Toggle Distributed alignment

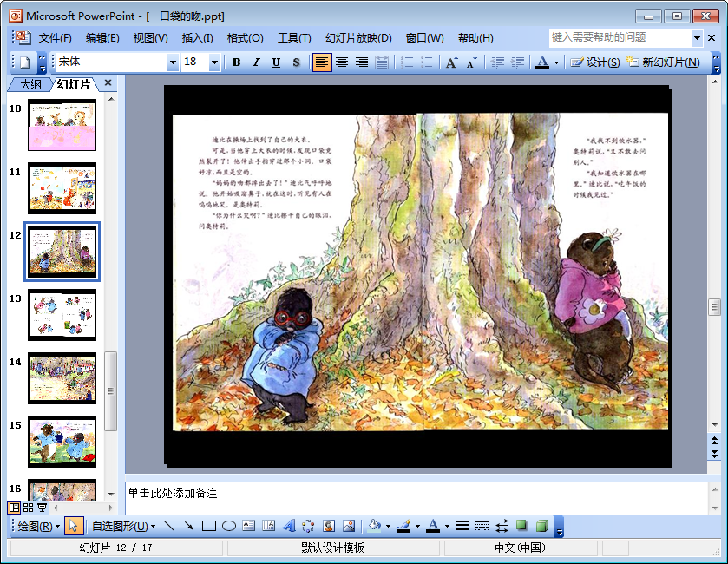(382, 62)
